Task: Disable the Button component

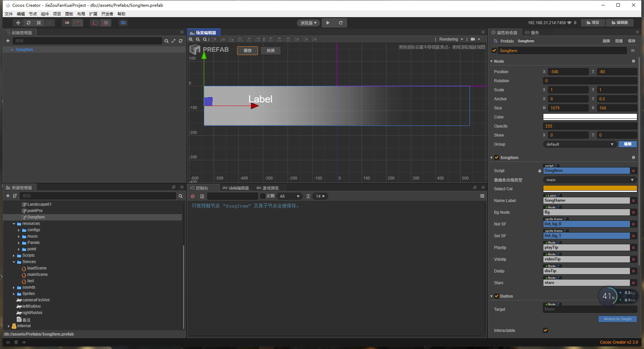Action: (496, 296)
